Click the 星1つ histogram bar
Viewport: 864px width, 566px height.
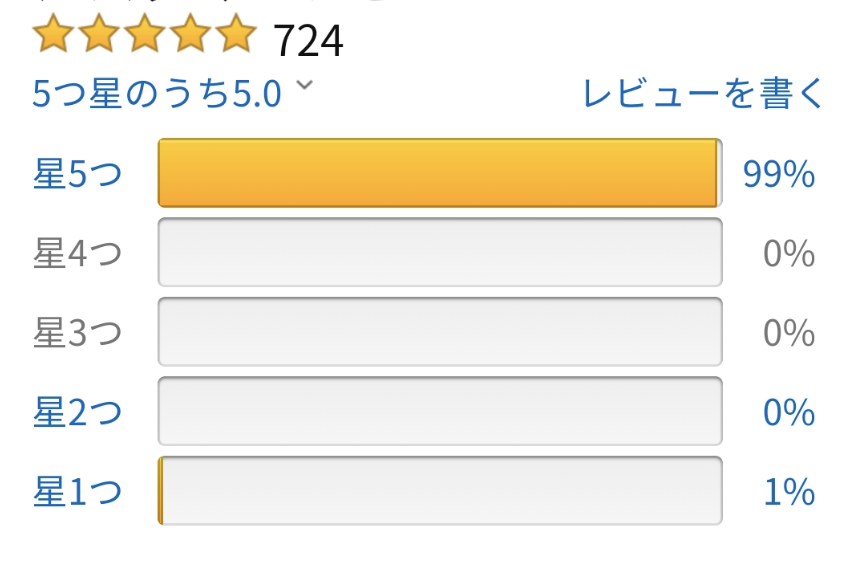(440, 490)
